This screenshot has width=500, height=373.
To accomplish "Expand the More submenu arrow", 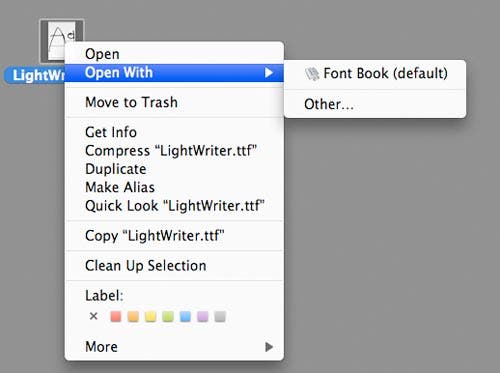I will click(x=269, y=347).
